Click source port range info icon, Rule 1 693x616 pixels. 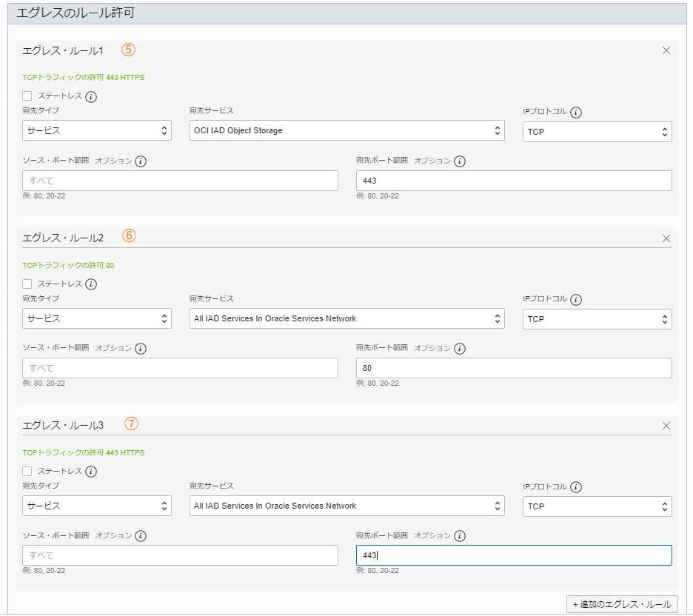(141, 161)
